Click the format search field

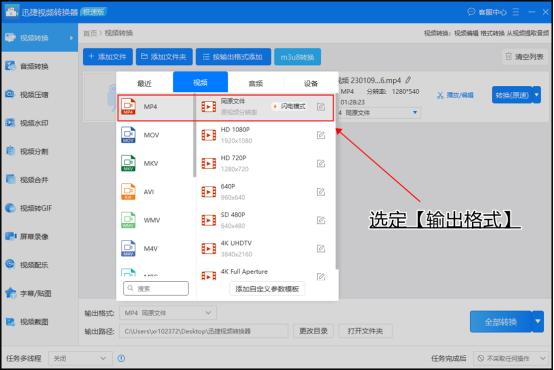click(156, 288)
